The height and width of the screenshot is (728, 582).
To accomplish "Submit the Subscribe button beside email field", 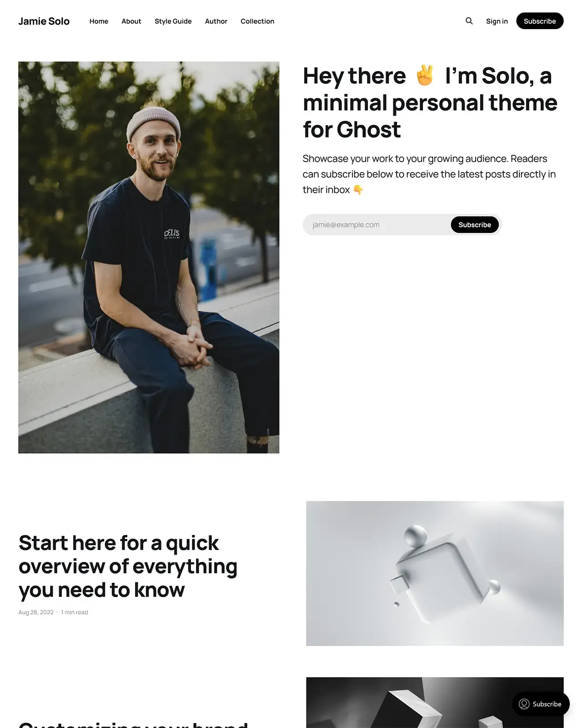I will (x=475, y=225).
